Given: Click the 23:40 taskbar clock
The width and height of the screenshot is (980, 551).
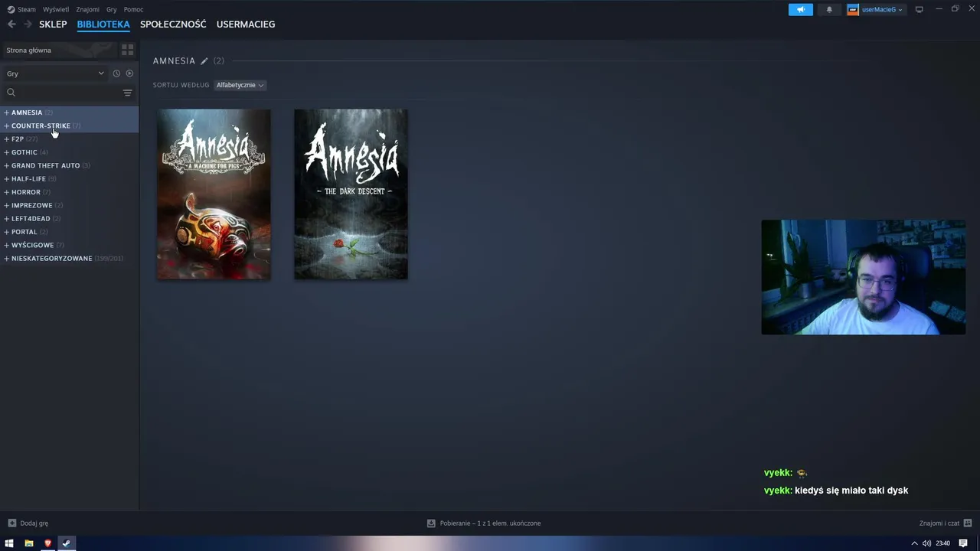Looking at the screenshot, I should [x=942, y=543].
